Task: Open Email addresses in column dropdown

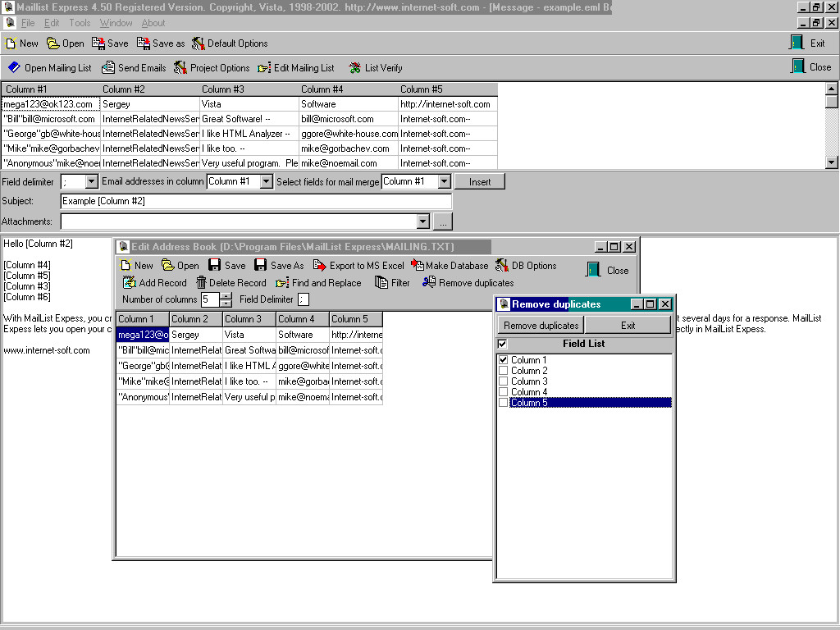Action: 267,182
